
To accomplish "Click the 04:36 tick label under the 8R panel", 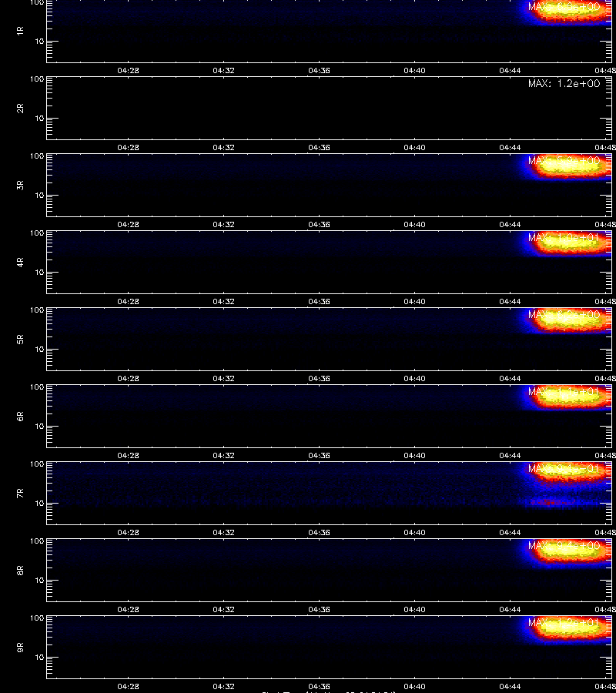I will tap(319, 610).
